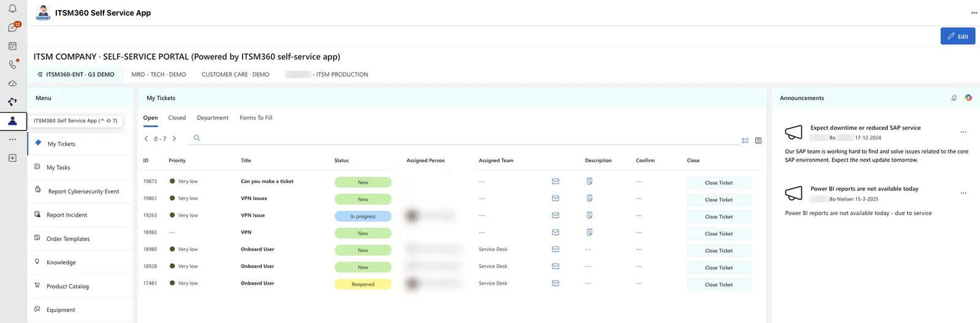Click the In progress status of ticket 19263

pyautogui.click(x=363, y=217)
